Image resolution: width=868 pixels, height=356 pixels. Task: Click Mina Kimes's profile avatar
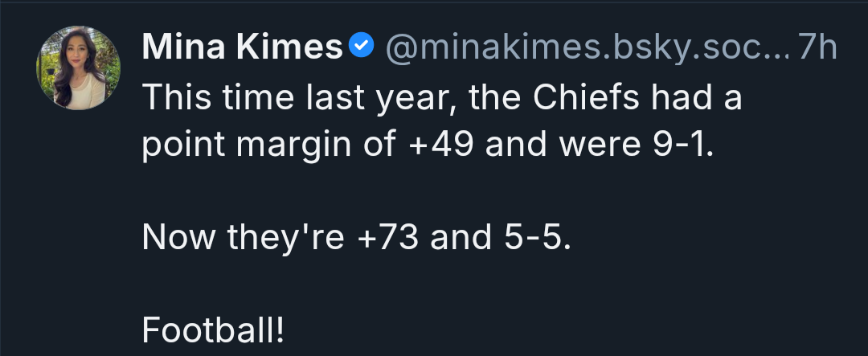[x=78, y=68]
